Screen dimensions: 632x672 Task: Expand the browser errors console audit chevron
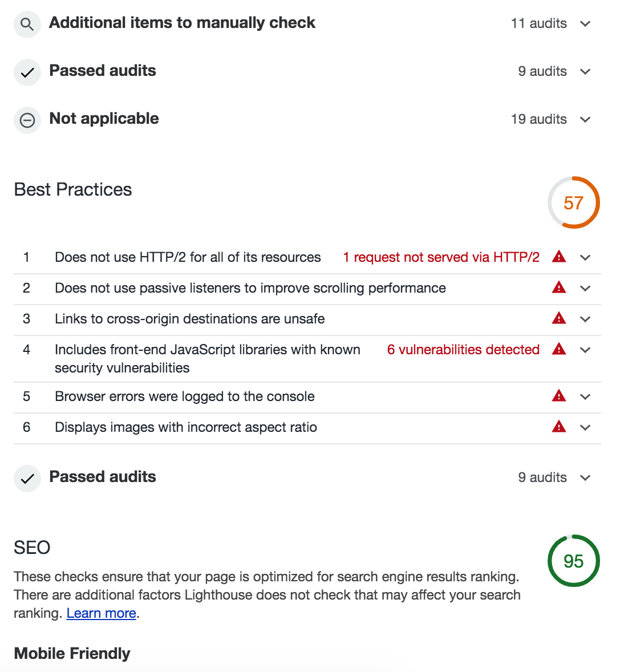(585, 397)
